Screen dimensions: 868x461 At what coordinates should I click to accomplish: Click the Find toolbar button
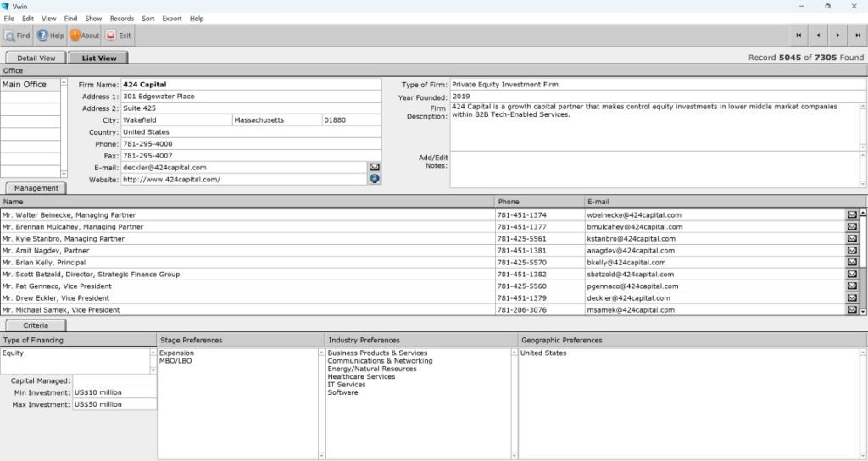pyautogui.click(x=17, y=36)
